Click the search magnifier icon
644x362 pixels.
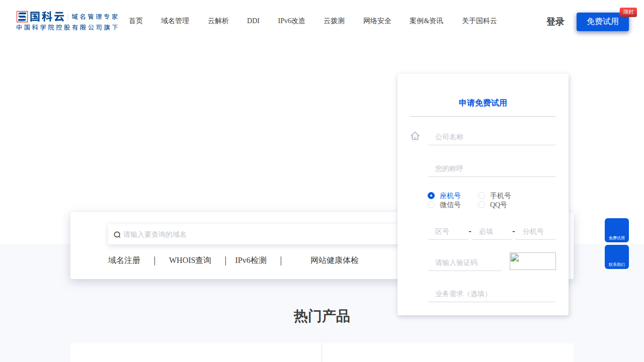[117, 235]
